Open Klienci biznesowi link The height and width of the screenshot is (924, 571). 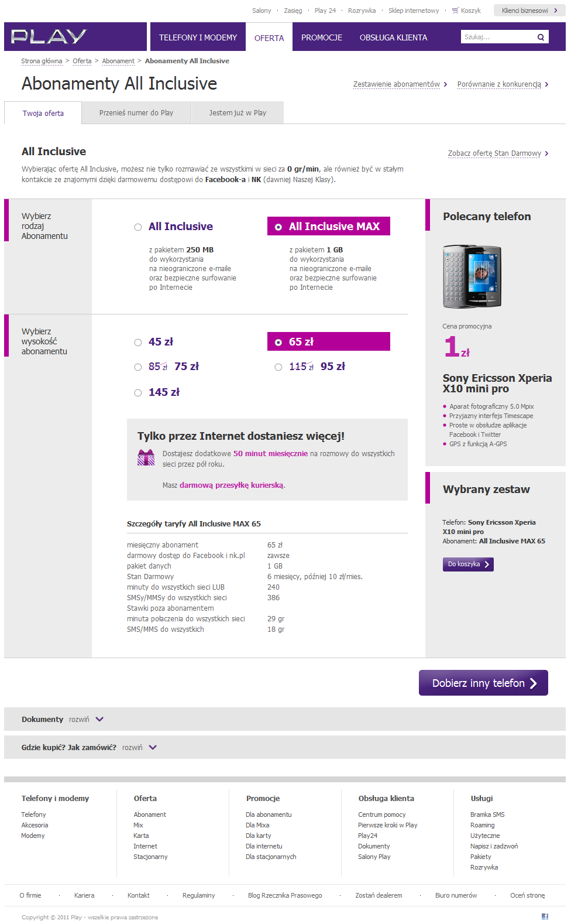coord(529,11)
